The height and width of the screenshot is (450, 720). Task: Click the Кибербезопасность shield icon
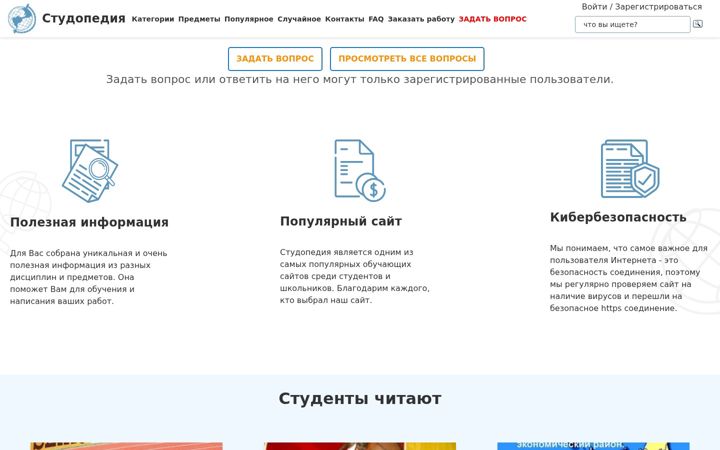[x=630, y=169]
